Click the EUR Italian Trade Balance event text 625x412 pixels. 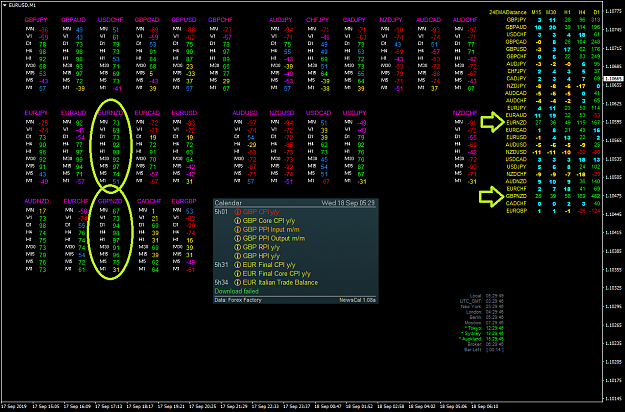pos(280,282)
